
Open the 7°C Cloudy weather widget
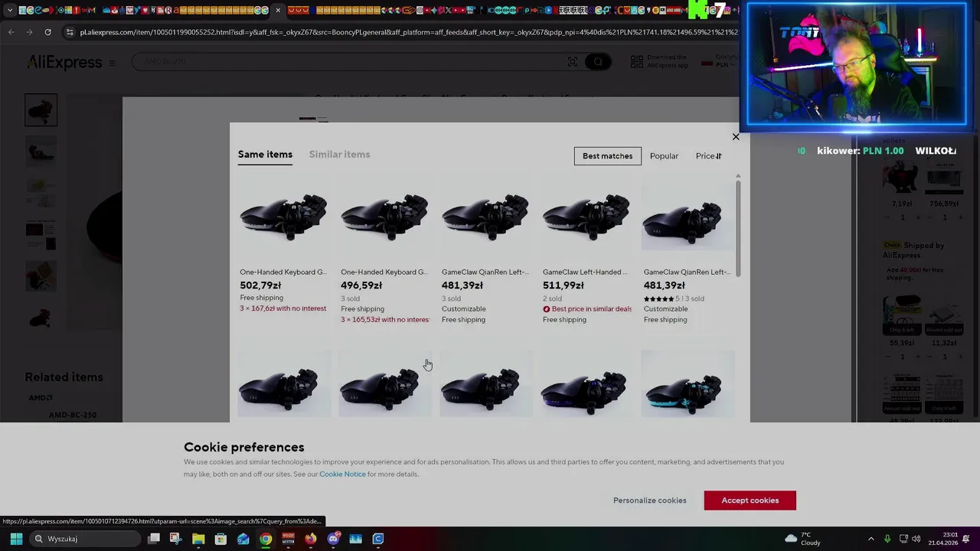[803, 539]
